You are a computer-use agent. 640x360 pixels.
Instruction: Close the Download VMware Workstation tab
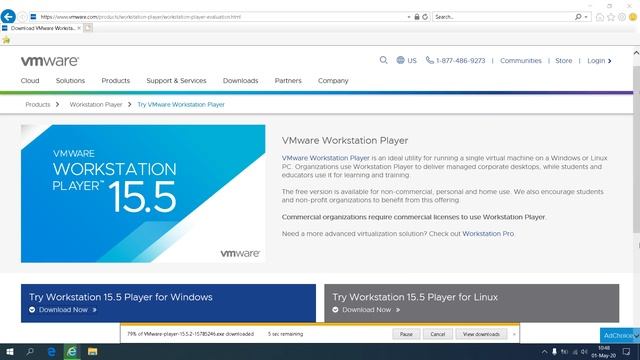click(79, 28)
